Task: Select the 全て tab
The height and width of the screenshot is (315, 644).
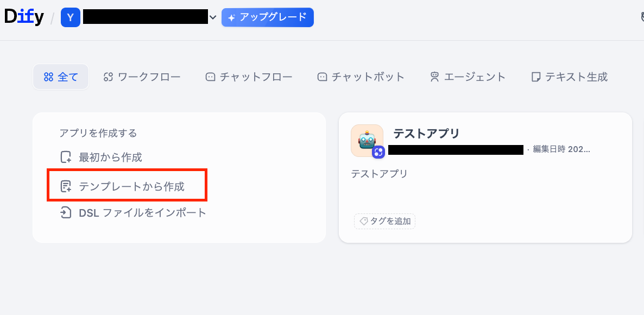Action: 61,77
